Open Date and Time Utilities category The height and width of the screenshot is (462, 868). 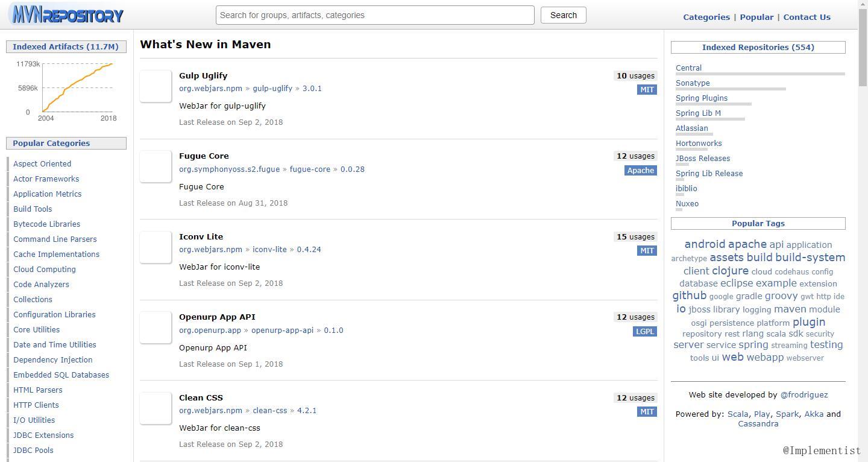[x=55, y=344]
